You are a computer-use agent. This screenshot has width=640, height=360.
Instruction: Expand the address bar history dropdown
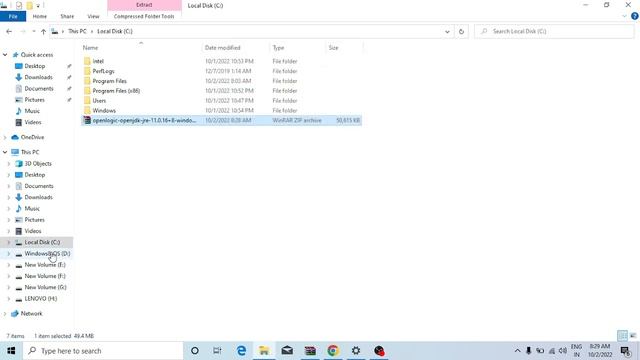tap(447, 31)
